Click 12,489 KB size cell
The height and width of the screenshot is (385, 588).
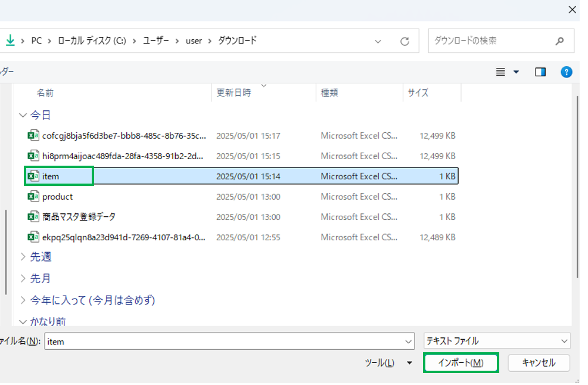(437, 237)
